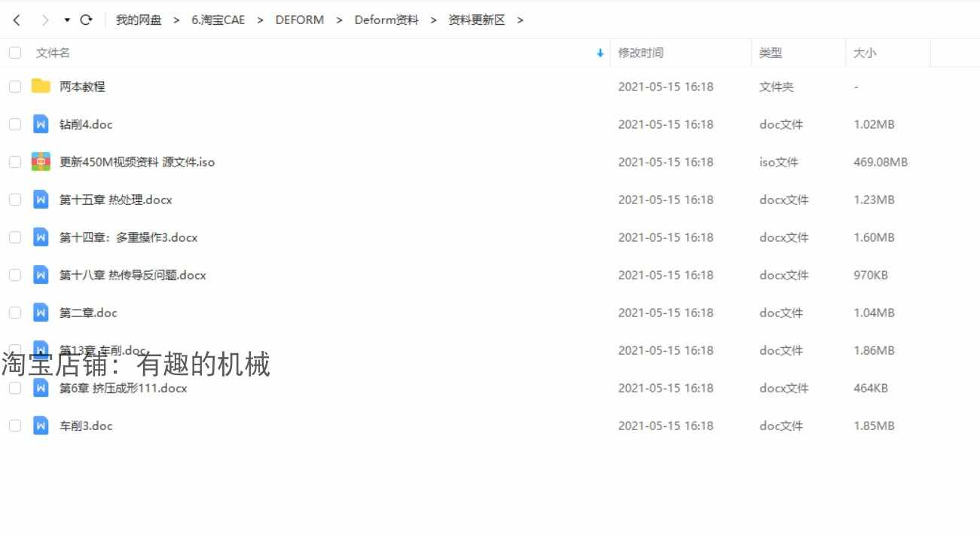This screenshot has width=980, height=534.
Task: Select file name 第十八章 热传导反问题.docx
Action: [133, 275]
